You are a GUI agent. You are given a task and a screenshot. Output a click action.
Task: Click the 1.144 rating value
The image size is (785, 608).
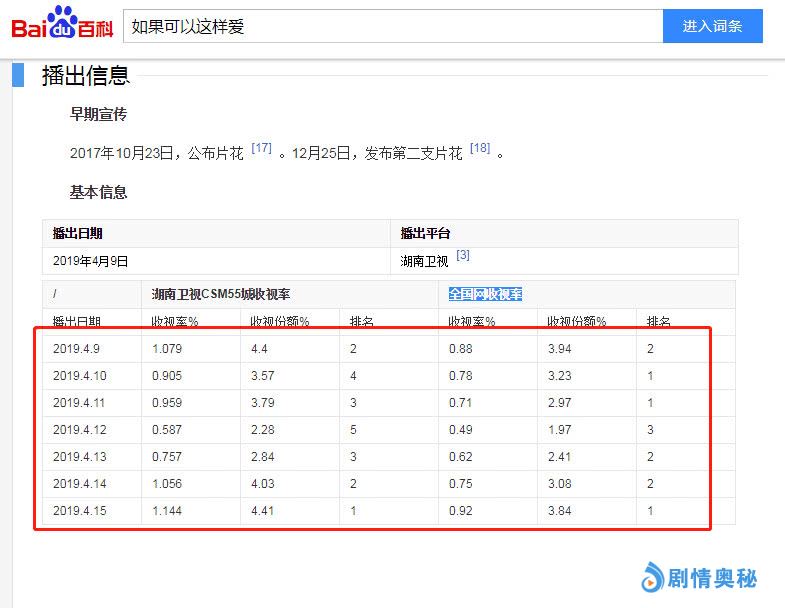[x=168, y=510]
